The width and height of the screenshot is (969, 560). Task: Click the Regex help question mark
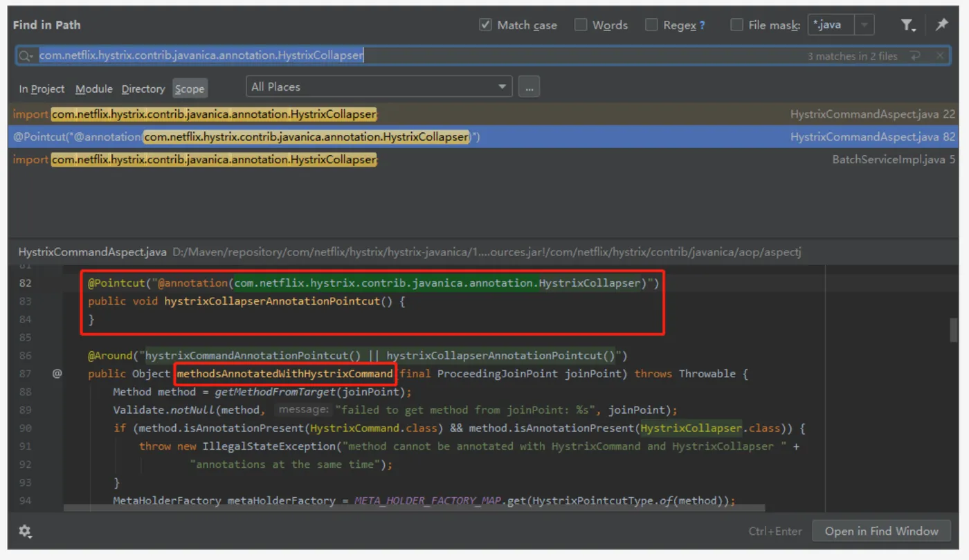[702, 26]
